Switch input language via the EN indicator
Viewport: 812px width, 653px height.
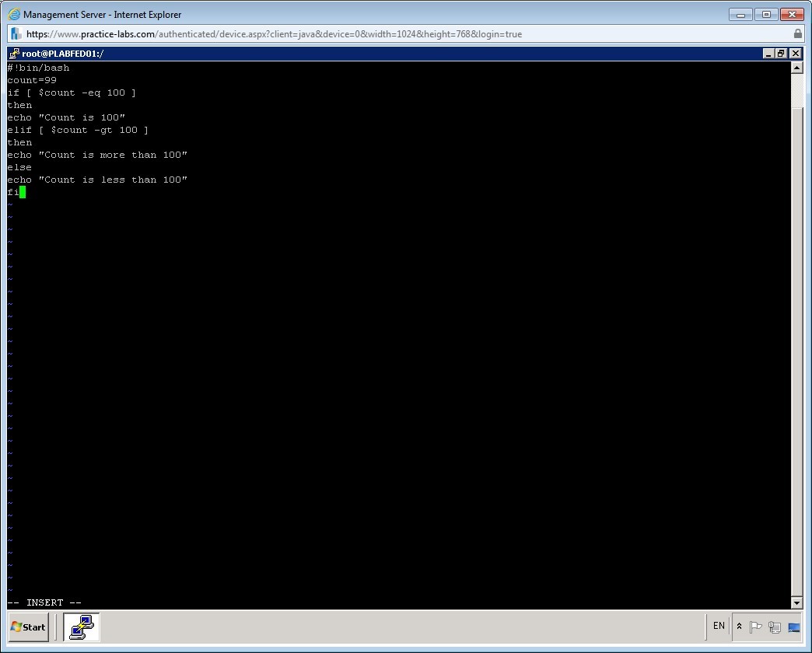point(718,627)
